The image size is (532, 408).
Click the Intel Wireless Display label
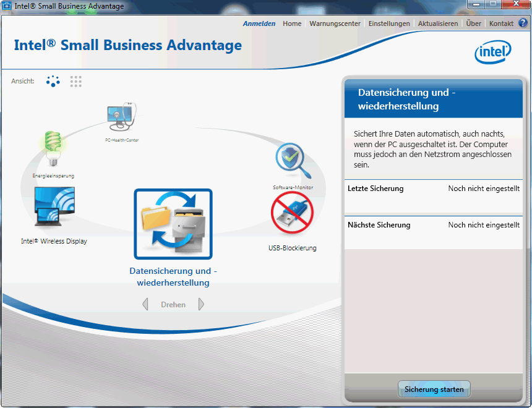pyautogui.click(x=54, y=241)
